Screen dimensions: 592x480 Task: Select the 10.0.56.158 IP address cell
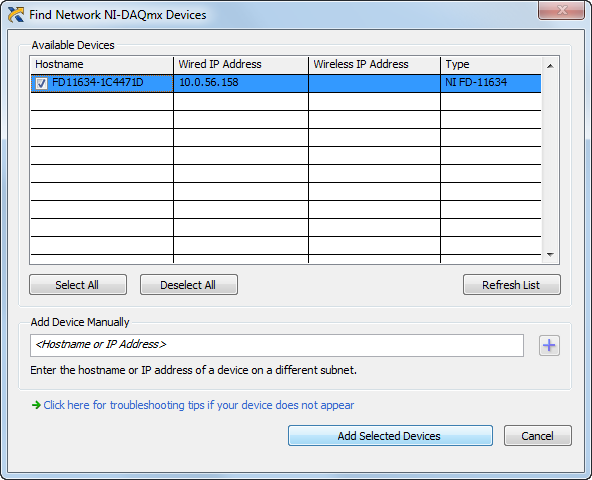point(241,83)
